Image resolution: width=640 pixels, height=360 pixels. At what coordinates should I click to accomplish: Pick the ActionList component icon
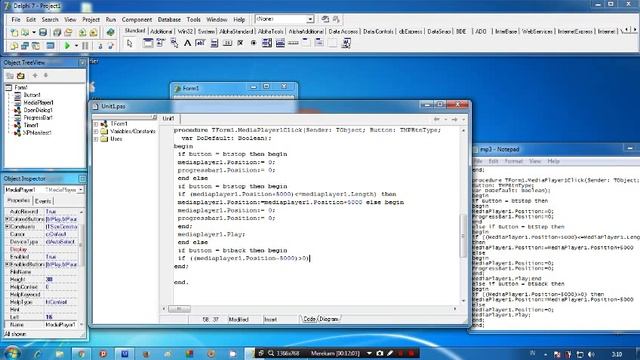346,43
